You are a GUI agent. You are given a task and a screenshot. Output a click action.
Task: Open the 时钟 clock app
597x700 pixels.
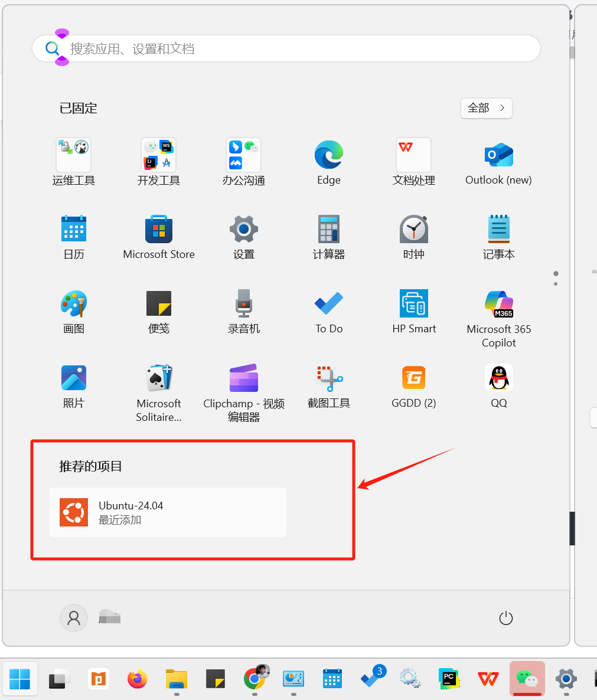point(414,237)
